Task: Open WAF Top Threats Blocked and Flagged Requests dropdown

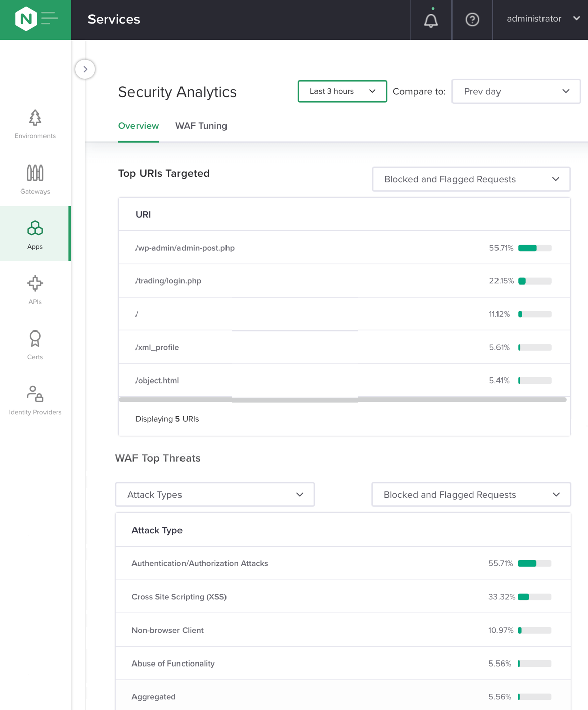Action: click(x=471, y=495)
